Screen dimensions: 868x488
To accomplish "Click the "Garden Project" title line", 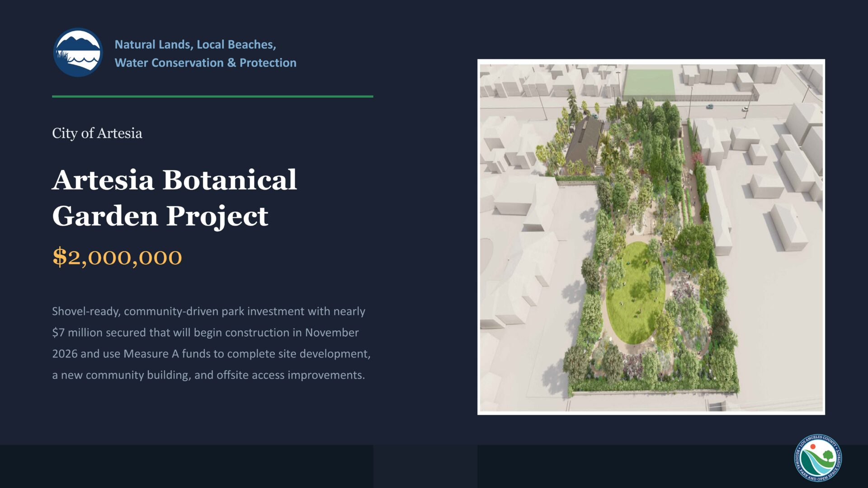I will [x=160, y=216].
